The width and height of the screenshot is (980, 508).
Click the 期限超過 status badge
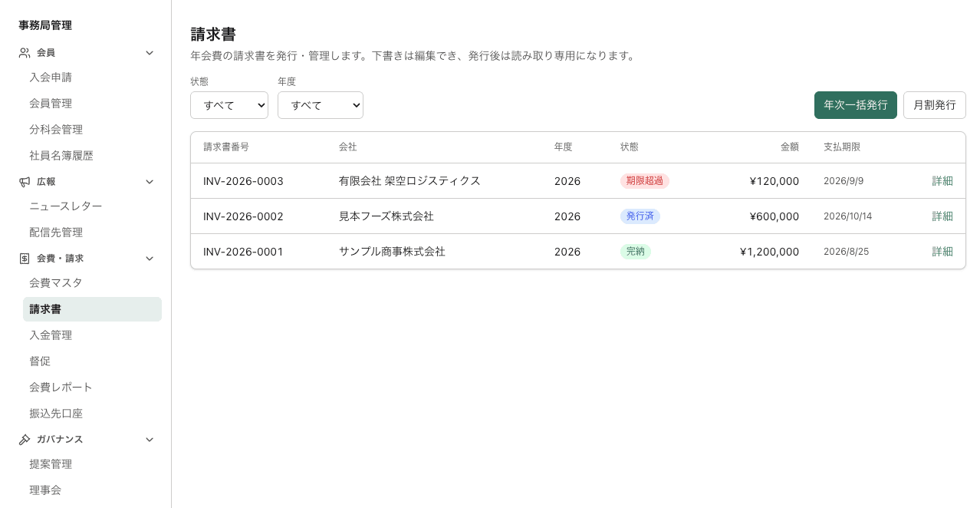coord(644,181)
